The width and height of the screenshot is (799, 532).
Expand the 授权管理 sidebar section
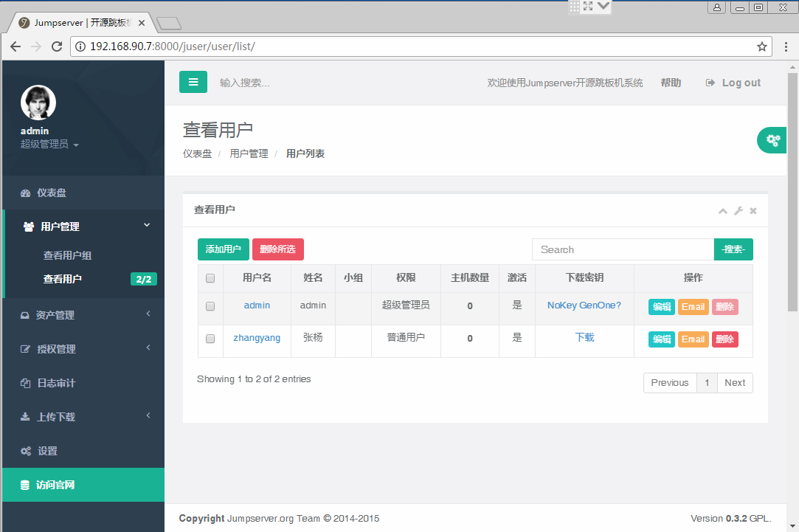coord(83,349)
